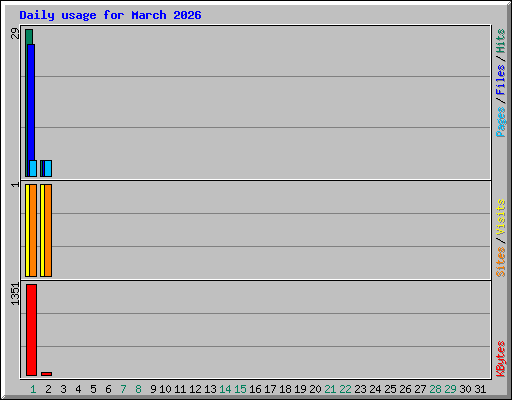This screenshot has width=512, height=400.
Task: Click day 2 on the x-axis
Action: coord(48,389)
